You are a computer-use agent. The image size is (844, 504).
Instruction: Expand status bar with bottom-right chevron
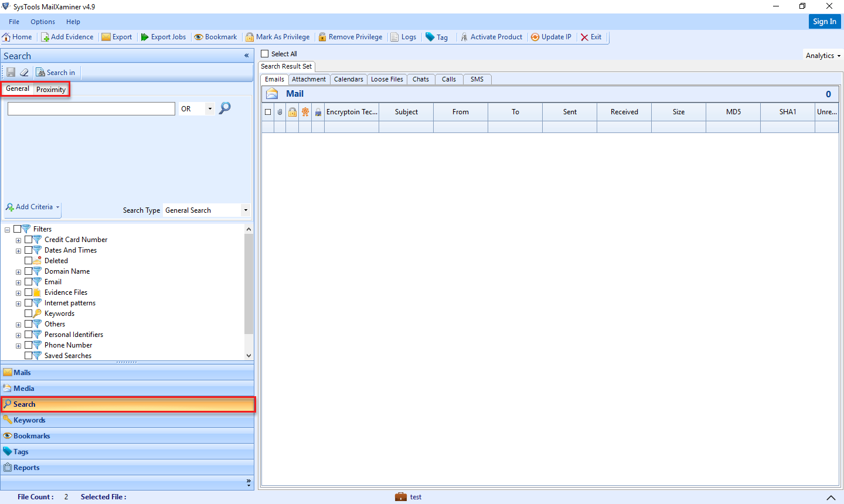(x=831, y=498)
